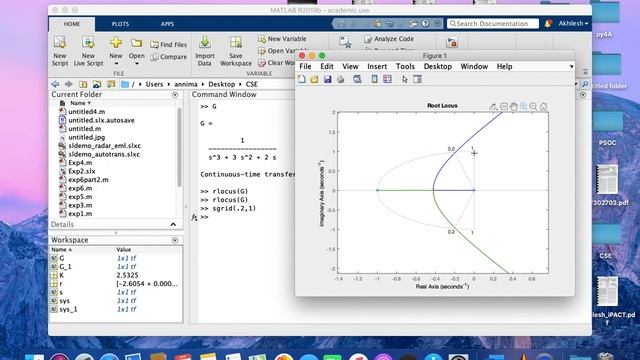Image resolution: width=640 pixels, height=360 pixels.
Task: Select the Pan hand tool on the axes
Action: click(513, 107)
